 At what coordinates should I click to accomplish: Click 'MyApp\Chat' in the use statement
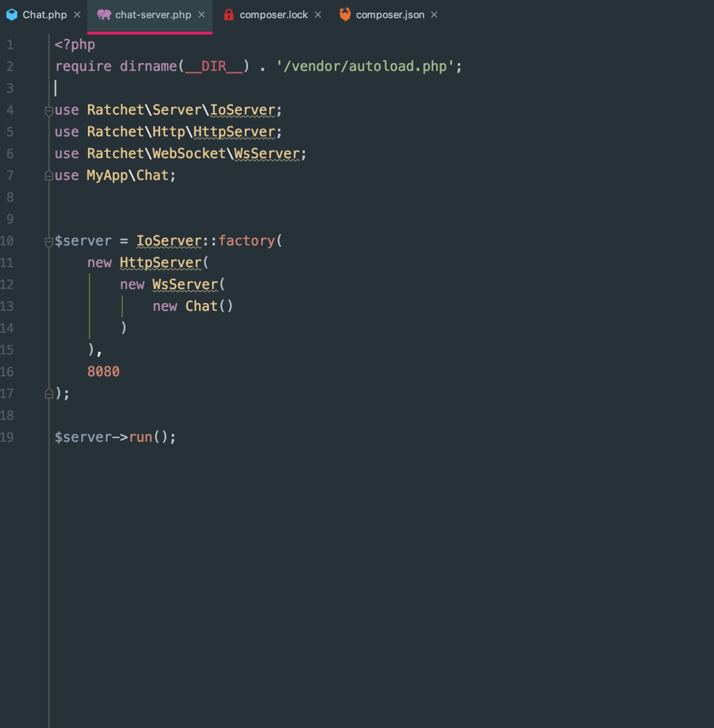point(128,176)
